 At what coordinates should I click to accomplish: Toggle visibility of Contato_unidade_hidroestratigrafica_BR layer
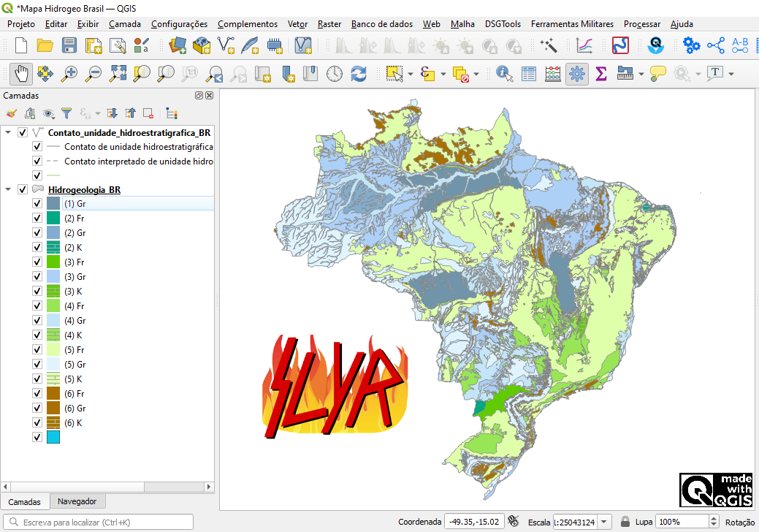click(x=23, y=132)
